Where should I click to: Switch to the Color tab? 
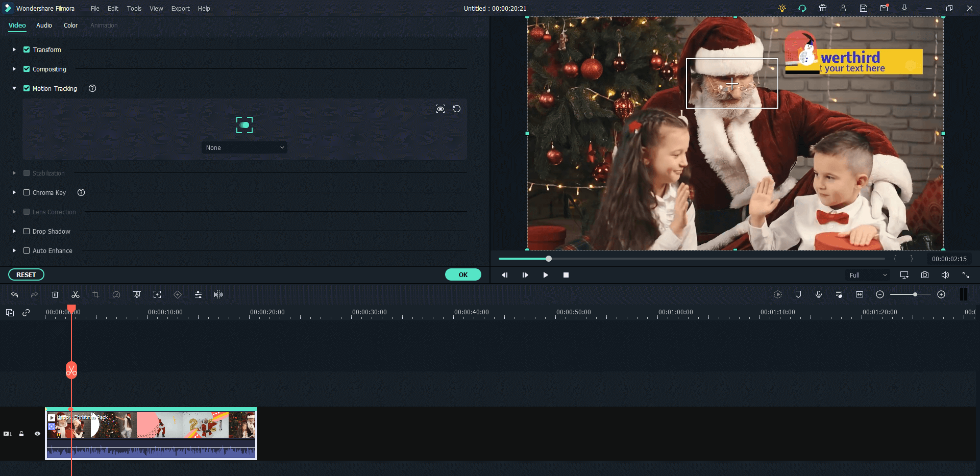coord(70,25)
